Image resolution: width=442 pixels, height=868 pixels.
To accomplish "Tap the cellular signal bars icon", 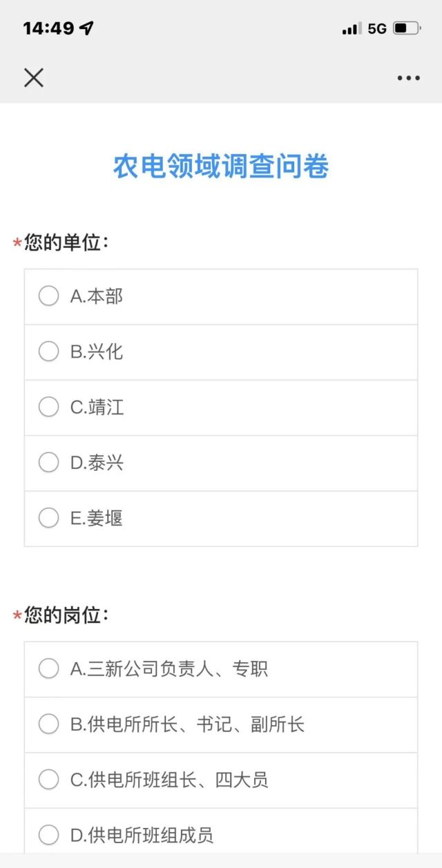I will tap(351, 29).
